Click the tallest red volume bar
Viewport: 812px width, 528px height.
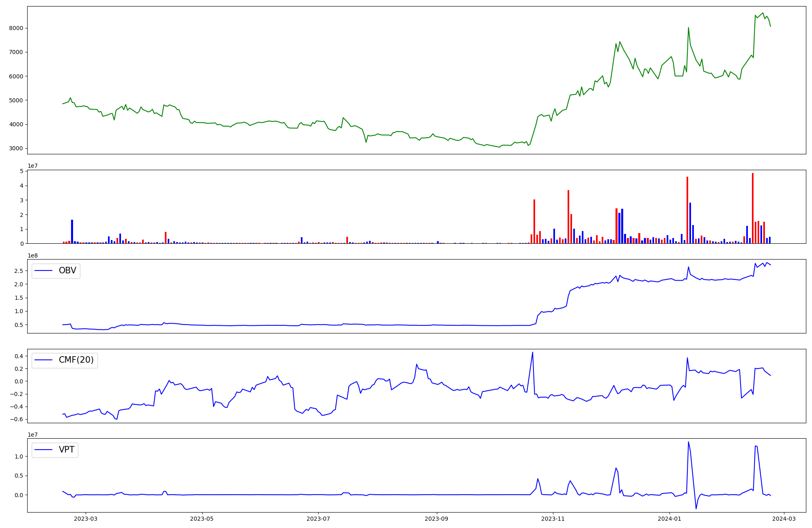[x=752, y=208]
